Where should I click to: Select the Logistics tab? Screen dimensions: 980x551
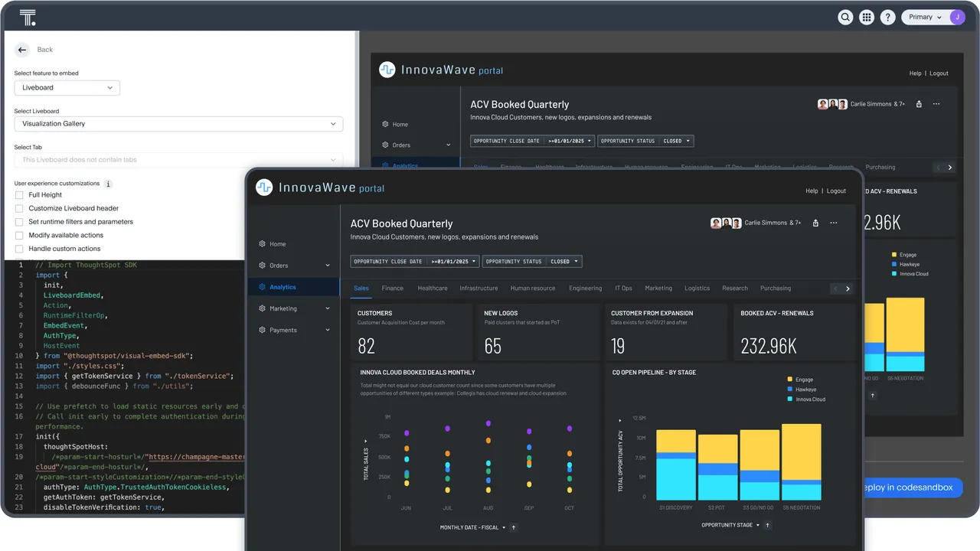(697, 289)
